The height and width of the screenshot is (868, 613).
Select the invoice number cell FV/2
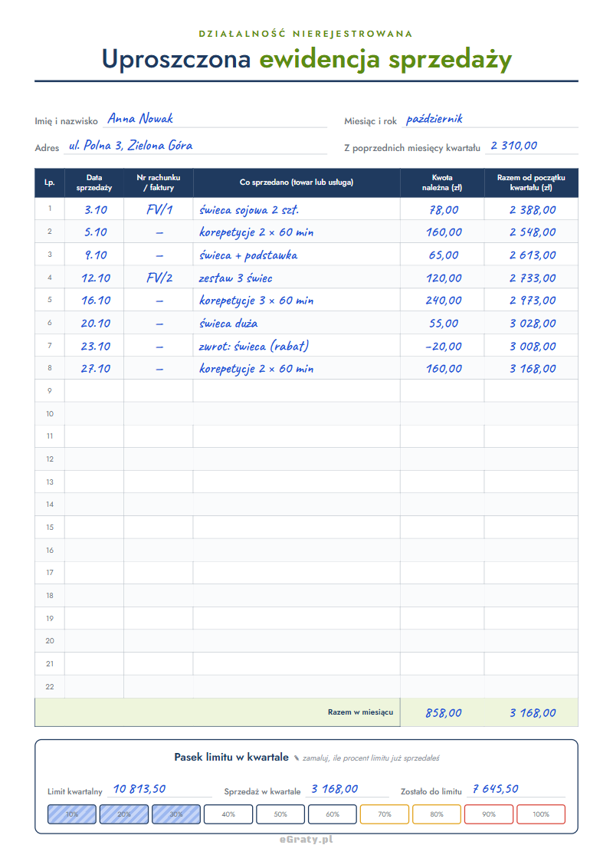coord(159,278)
